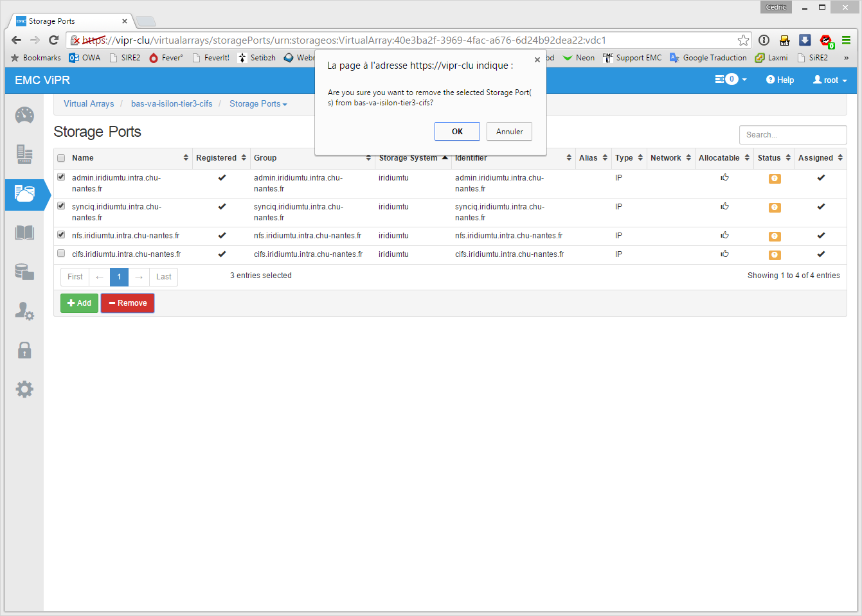The height and width of the screenshot is (616, 862).
Task: Click the orange status icon for nfs port
Action: coord(775,236)
